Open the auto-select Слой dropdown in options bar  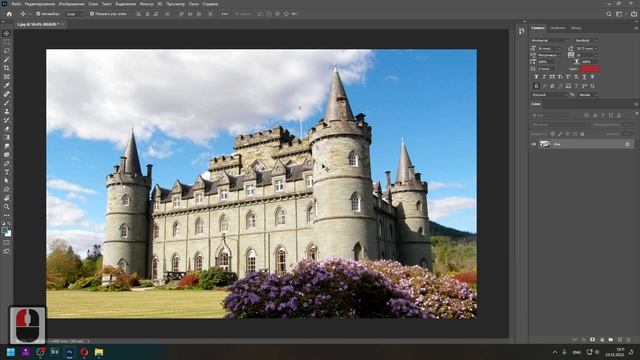(x=75, y=14)
